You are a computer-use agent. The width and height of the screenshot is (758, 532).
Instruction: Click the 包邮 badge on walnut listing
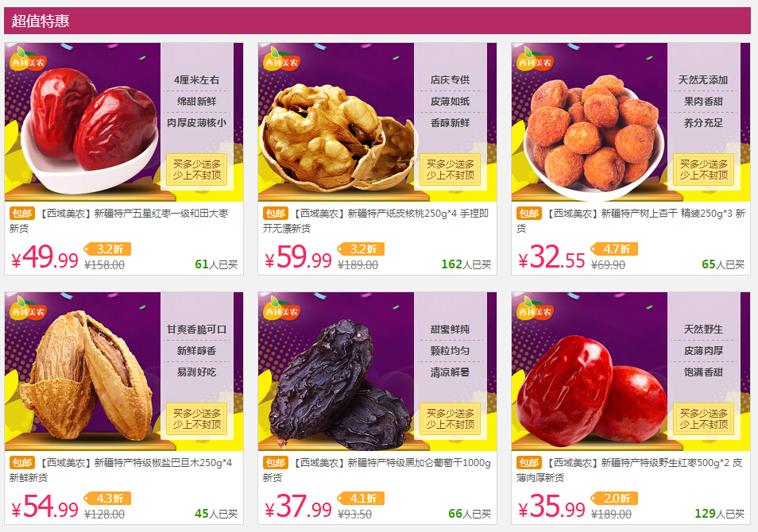[275, 213]
